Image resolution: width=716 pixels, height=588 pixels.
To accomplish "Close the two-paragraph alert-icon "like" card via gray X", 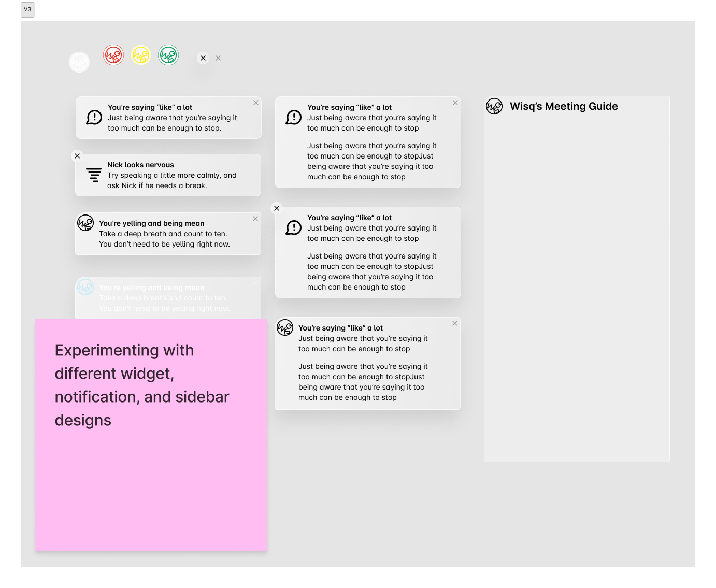I will tap(455, 103).
